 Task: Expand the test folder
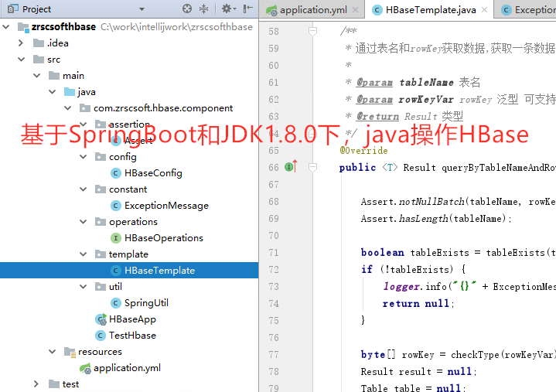coord(36,383)
